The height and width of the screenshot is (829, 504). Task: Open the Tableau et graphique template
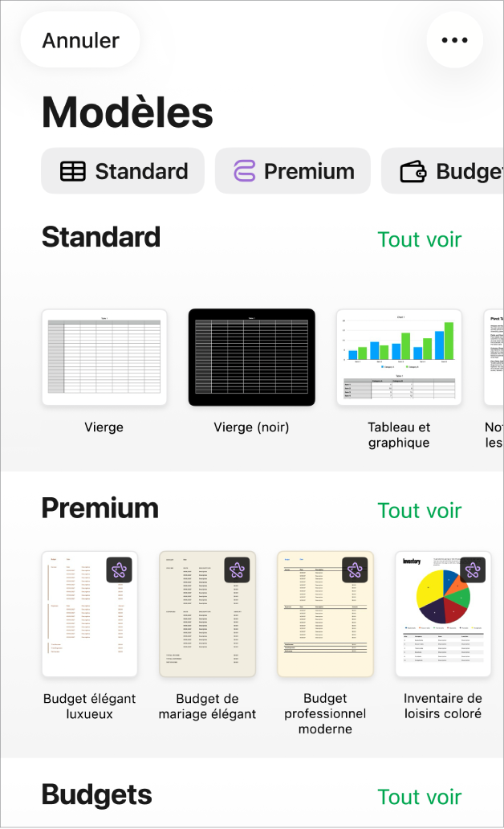click(x=399, y=357)
